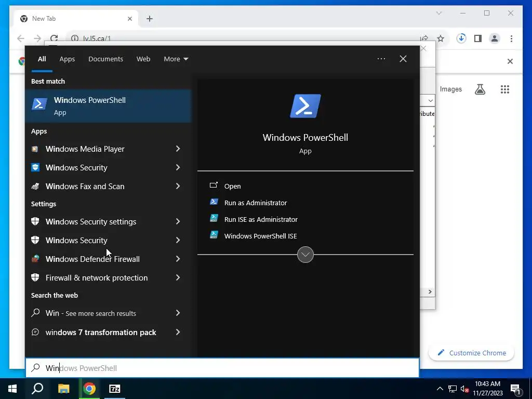532x399 pixels.
Task: Open the notification center icon
Action: tap(515, 389)
